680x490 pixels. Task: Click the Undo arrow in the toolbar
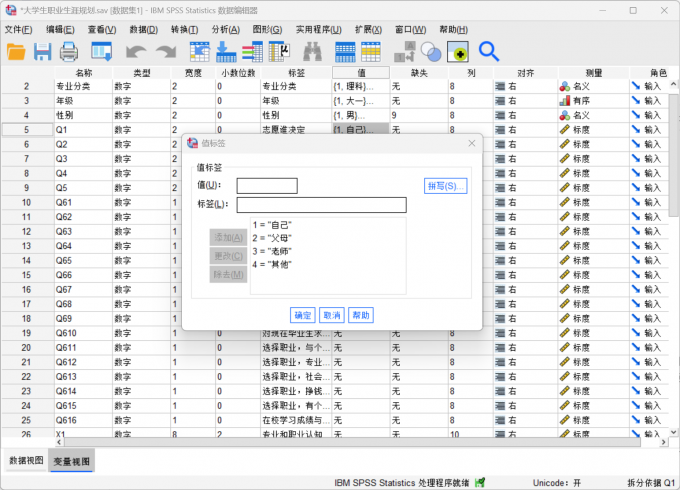135,51
